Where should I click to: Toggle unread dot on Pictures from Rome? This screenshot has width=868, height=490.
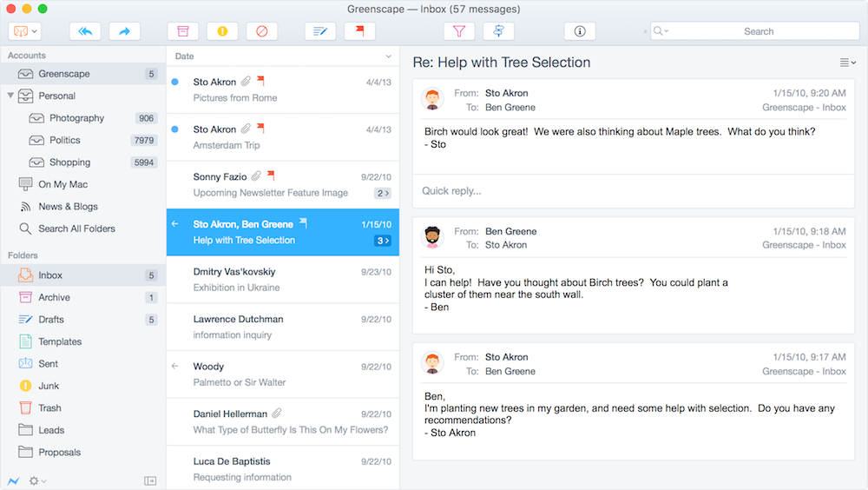pos(175,83)
